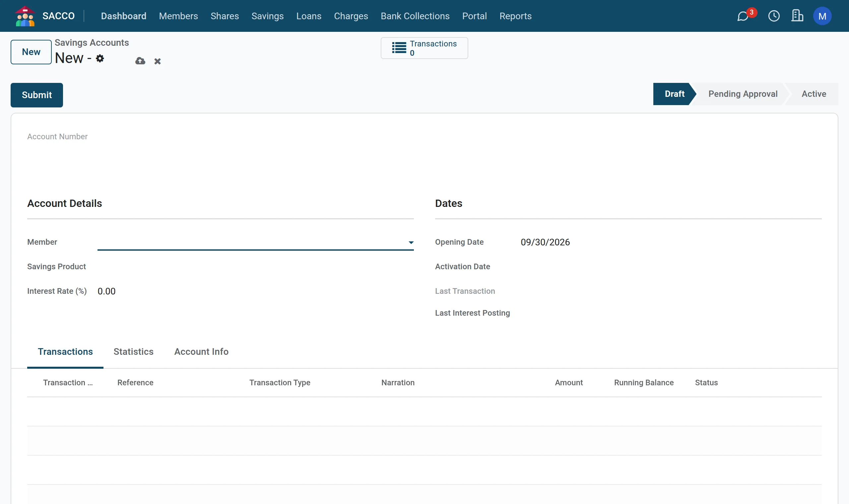Image resolution: width=849 pixels, height=504 pixels.
Task: Save the record with the cloud upload icon
Action: (x=140, y=61)
